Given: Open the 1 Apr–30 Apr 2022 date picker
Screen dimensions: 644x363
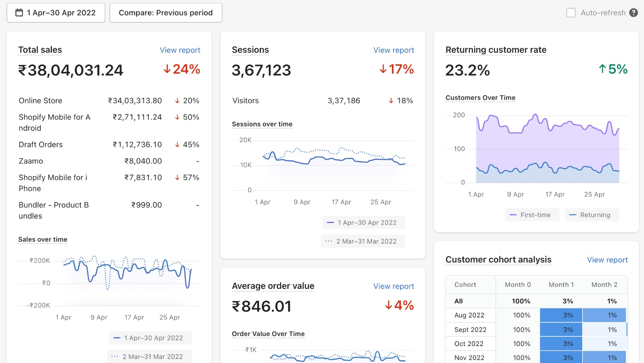Looking at the screenshot, I should [56, 13].
